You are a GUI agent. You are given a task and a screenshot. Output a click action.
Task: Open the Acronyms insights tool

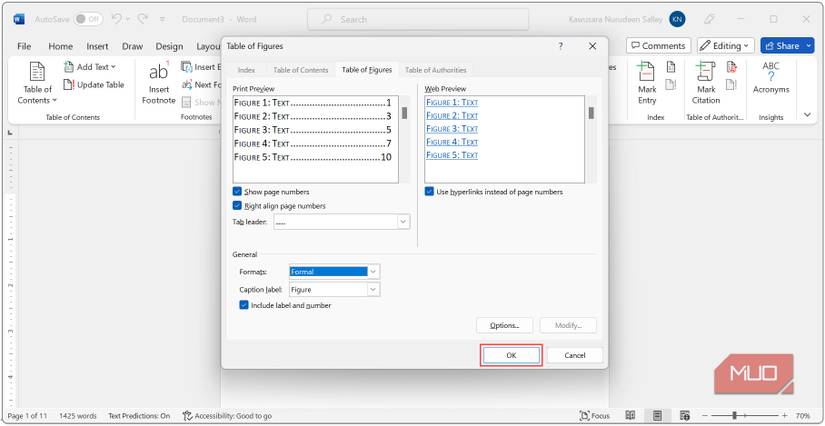[x=771, y=78]
